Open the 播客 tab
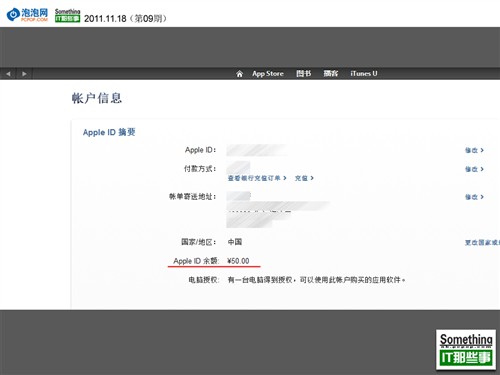 pyautogui.click(x=330, y=73)
